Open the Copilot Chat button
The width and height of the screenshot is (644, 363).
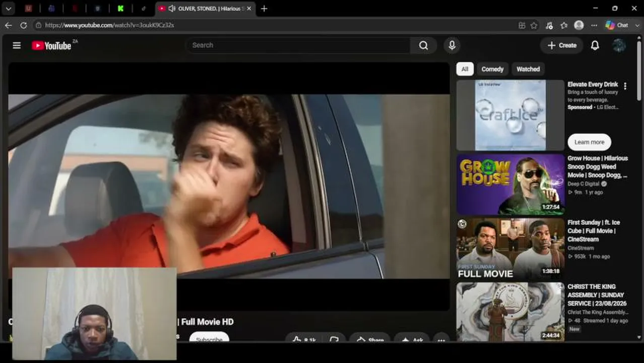pos(617,25)
